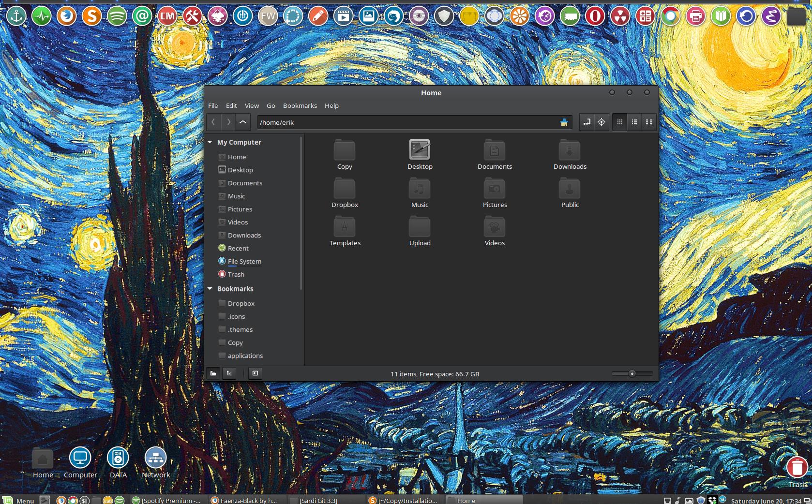Select the Public folder icon
Screen dimensions: 812x504
coord(570,188)
